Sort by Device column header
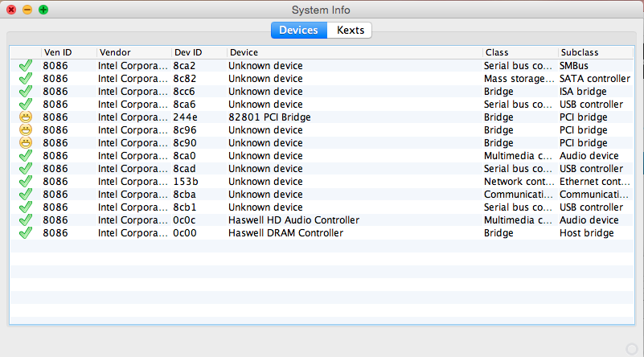 [x=355, y=52]
